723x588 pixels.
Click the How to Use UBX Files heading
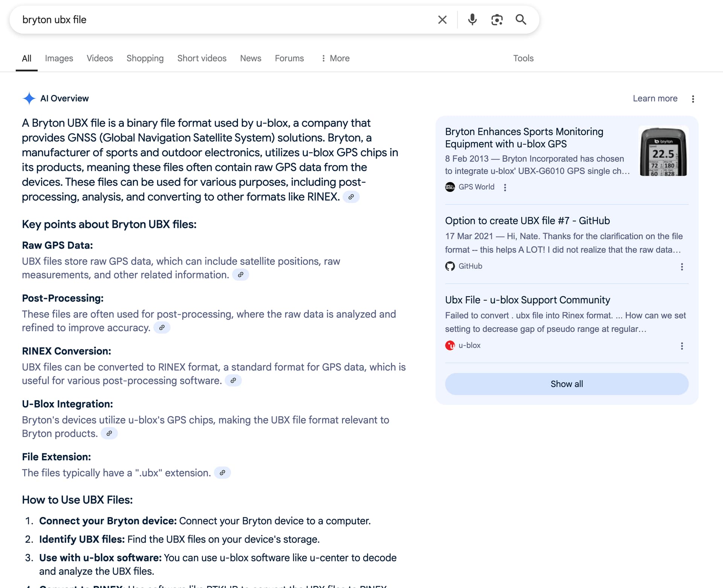point(77,500)
